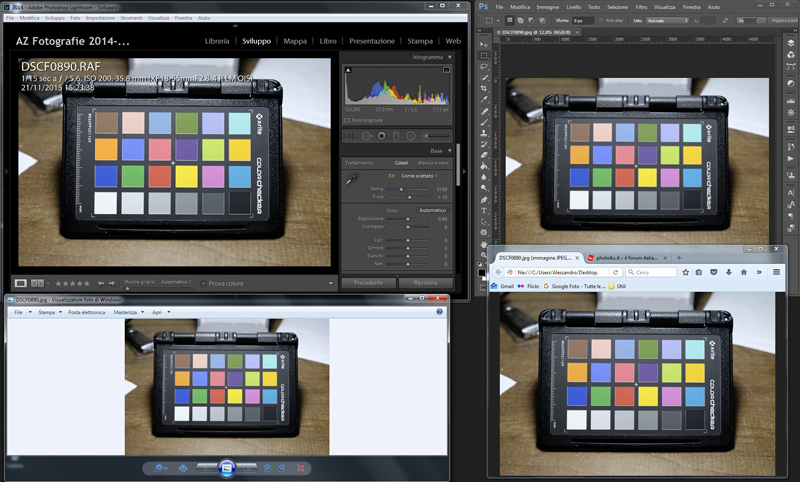The height and width of the screenshot is (482, 800).
Task: Delete photo with red X in viewer
Action: (x=302, y=468)
